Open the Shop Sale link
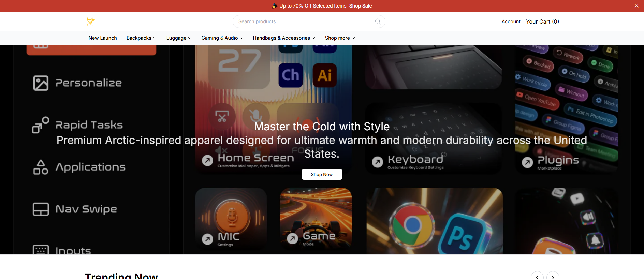This screenshot has width=644, height=279. tap(361, 6)
